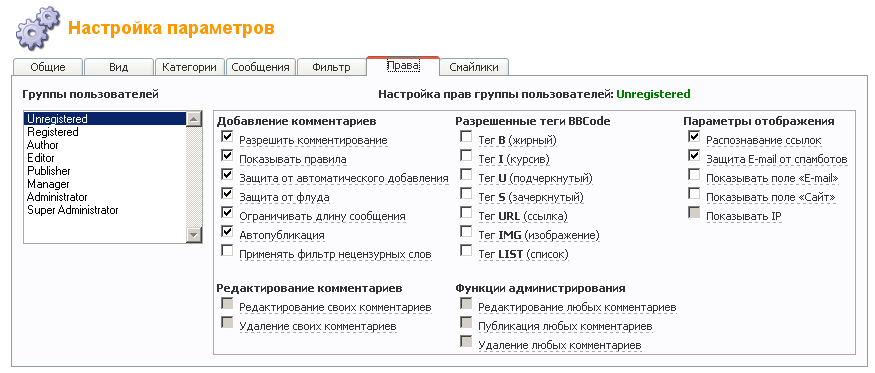875x373 pixels.
Task: Uncheck Защита E-mail от спамботов
Action: coord(694,156)
